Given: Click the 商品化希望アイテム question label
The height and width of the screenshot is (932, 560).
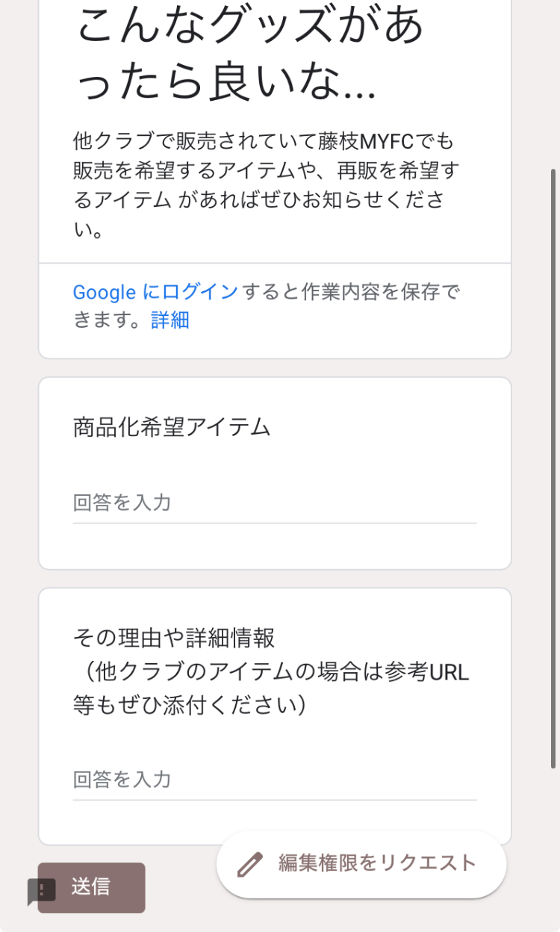Looking at the screenshot, I should point(172,427).
